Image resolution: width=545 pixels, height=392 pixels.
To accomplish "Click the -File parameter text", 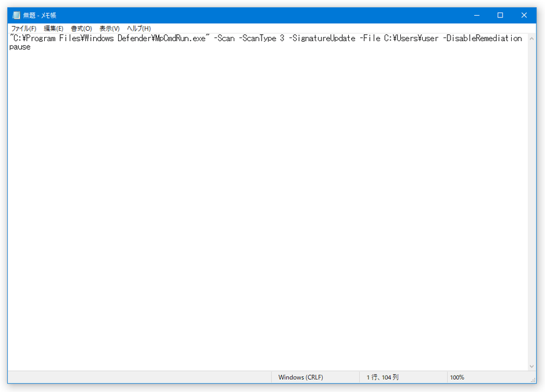I will (370, 38).
